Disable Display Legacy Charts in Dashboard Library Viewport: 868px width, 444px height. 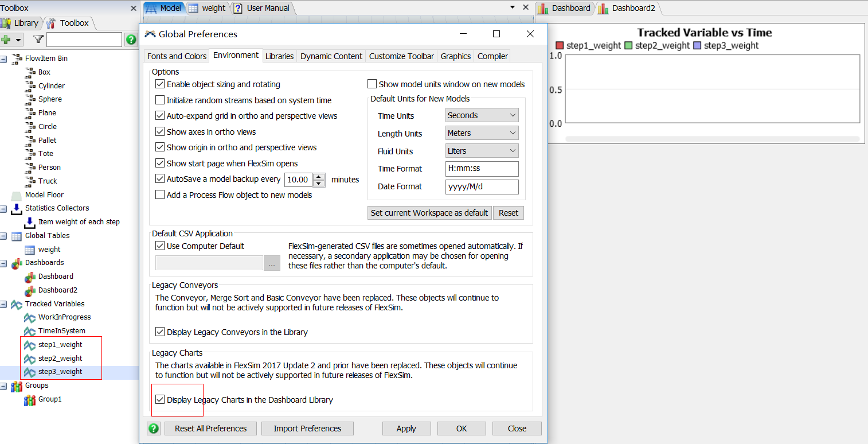tap(160, 400)
